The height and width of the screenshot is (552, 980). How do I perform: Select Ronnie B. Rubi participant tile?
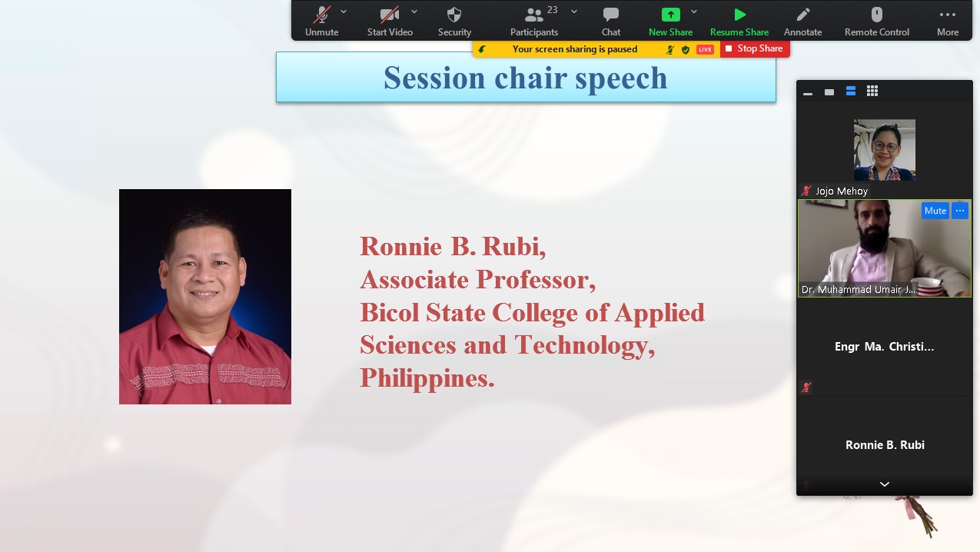click(885, 445)
